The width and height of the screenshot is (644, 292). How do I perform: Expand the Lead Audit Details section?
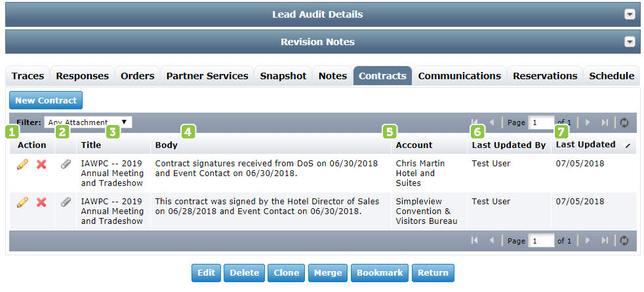(x=629, y=15)
